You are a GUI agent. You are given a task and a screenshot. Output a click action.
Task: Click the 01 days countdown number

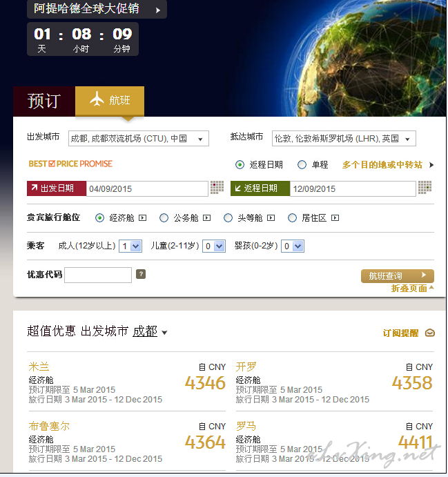click(42, 34)
